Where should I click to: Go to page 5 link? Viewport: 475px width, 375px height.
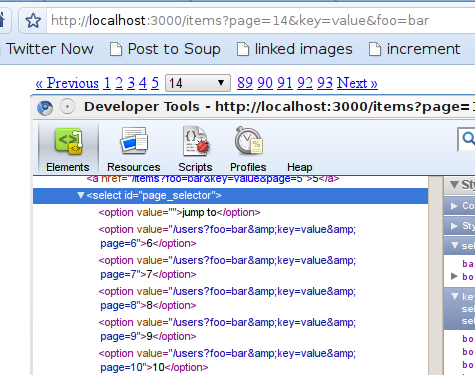pos(155,83)
